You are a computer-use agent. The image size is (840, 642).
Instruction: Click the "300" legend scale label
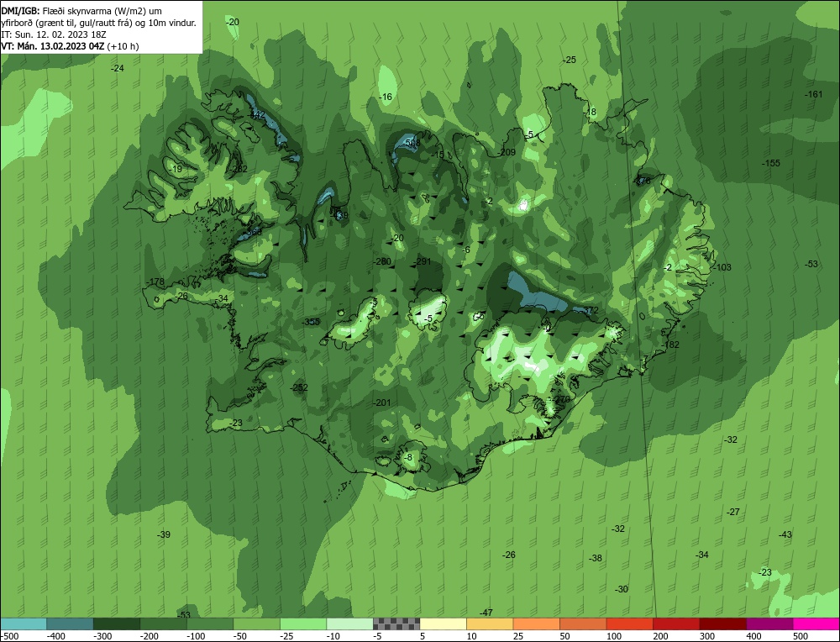click(x=707, y=636)
